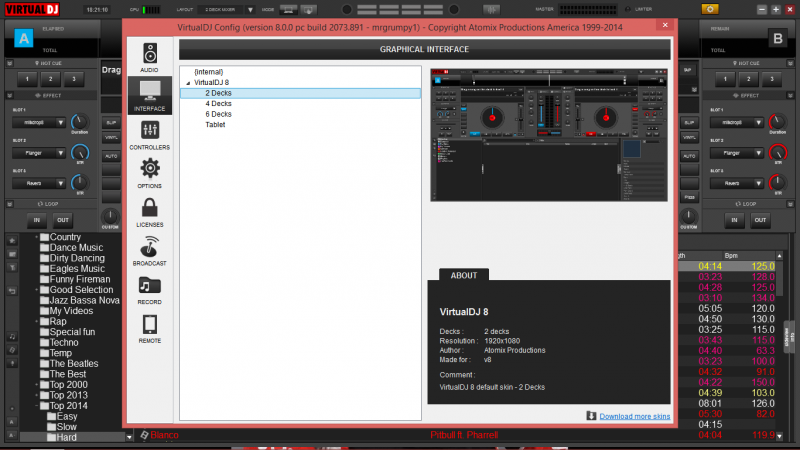The width and height of the screenshot is (800, 450).
Task: Open the Record section
Action: (149, 290)
